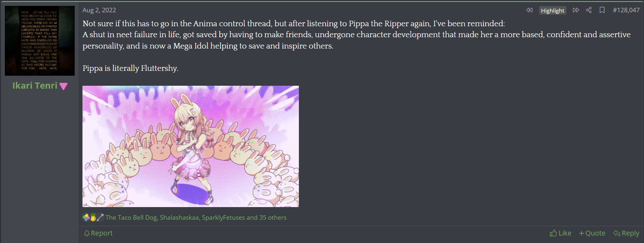Open The Taco Bell Dog's profile
Screen dimensions: 644x243
(x=131, y=218)
